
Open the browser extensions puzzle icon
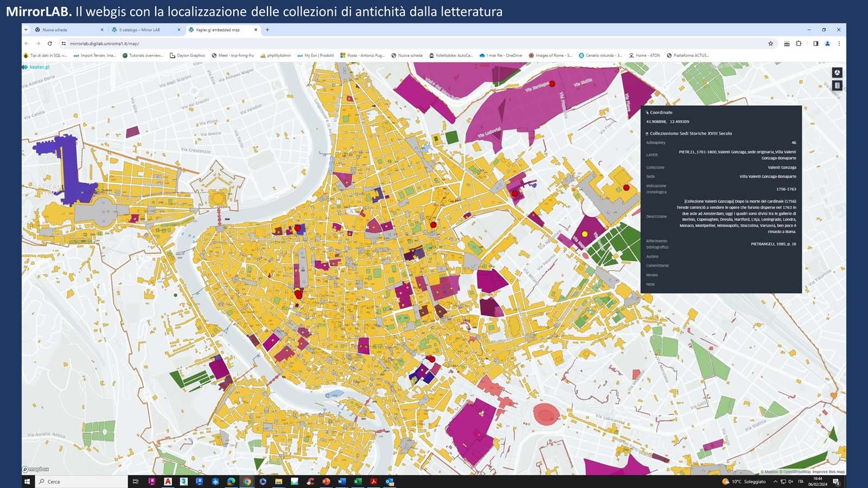coord(799,43)
